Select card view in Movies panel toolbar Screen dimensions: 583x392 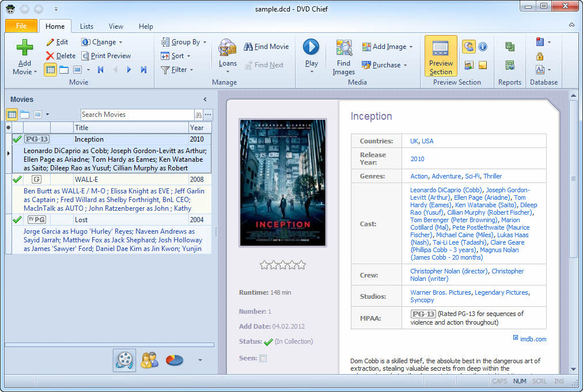[37, 115]
